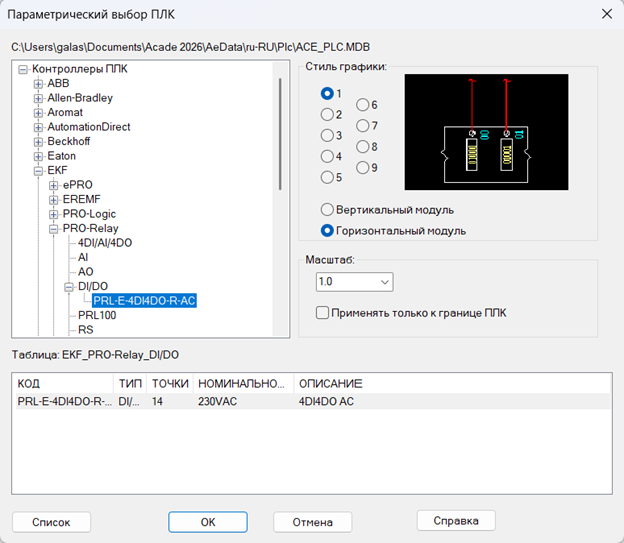Screen dimensions: 624x543
Task: Select graphics style 1 radio button
Action: pyautogui.click(x=327, y=94)
